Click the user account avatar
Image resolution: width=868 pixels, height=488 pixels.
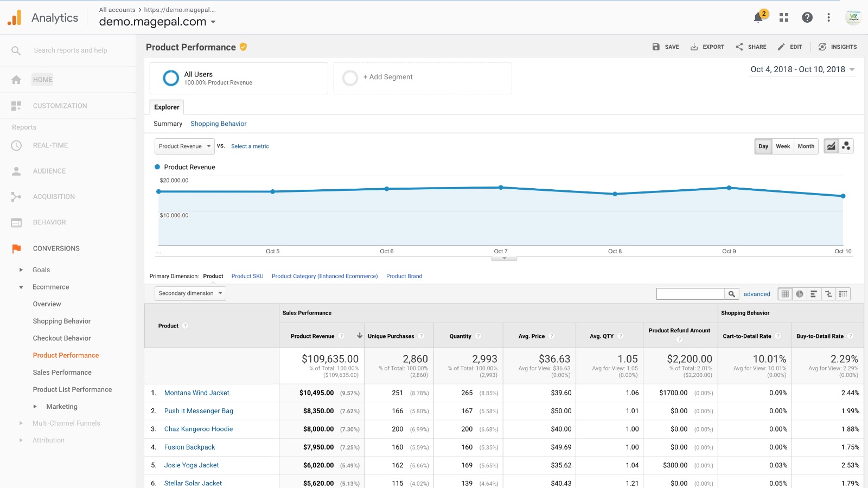853,17
